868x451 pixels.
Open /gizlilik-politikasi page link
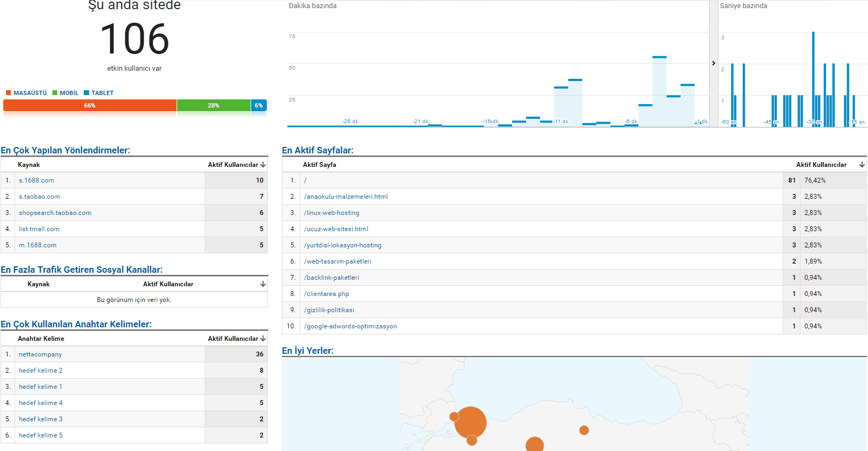329,310
